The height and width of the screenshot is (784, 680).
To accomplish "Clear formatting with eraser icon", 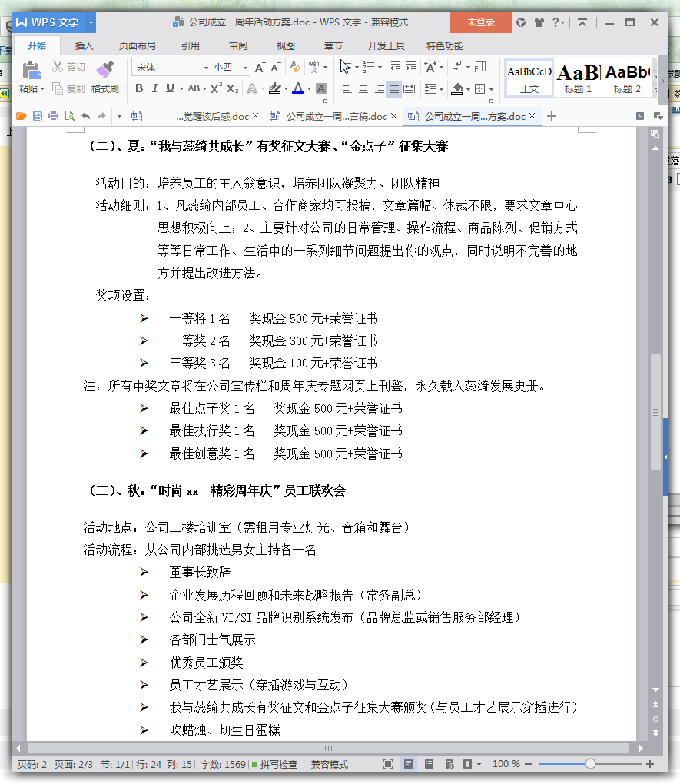I will click(295, 67).
